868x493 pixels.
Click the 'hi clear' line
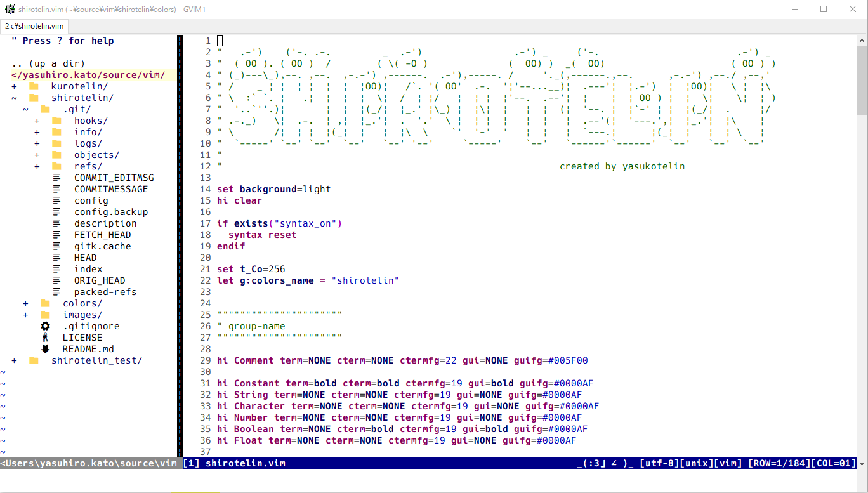point(240,200)
